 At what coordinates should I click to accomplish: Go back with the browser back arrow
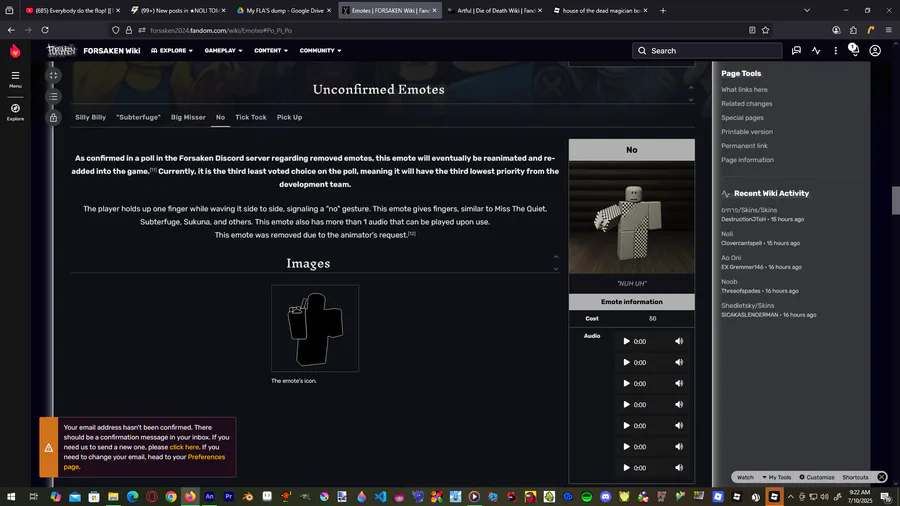pyautogui.click(x=11, y=30)
